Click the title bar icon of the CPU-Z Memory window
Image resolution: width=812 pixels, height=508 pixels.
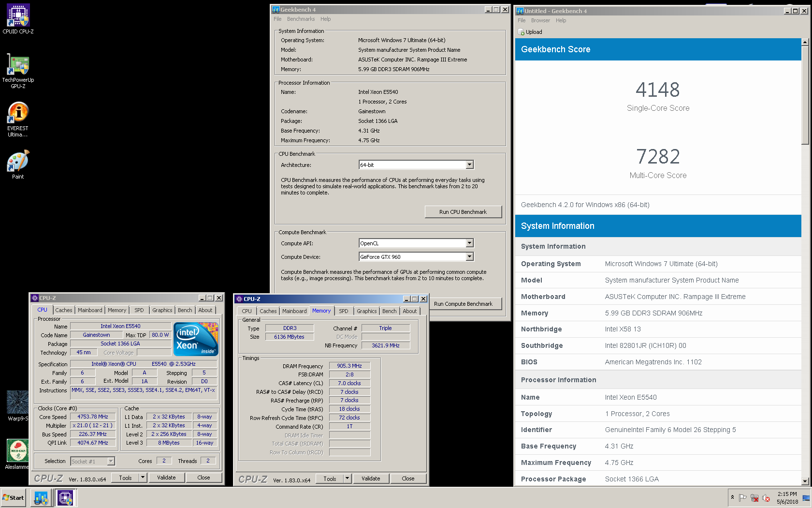239,299
